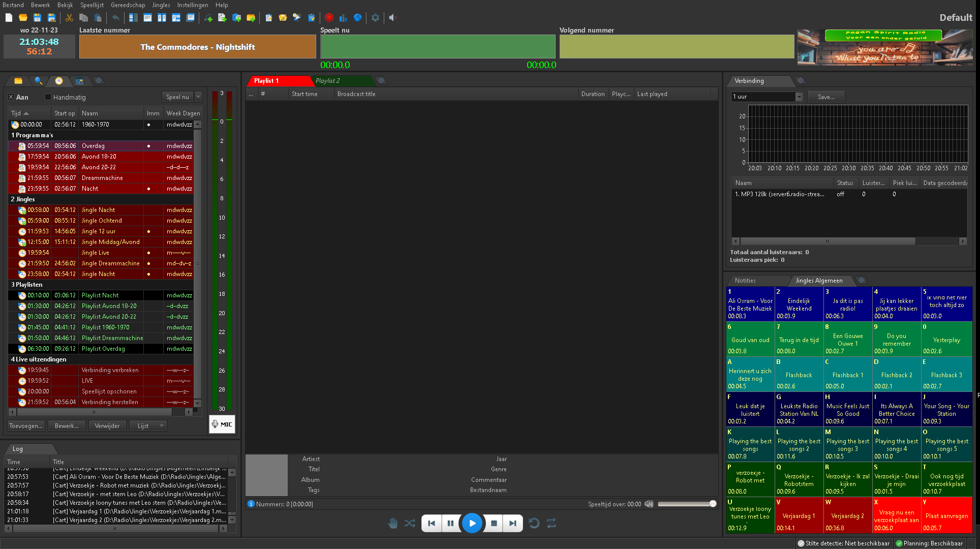This screenshot has width=980, height=549.
Task: Click the Save... button in Verbinding panel
Action: click(x=825, y=97)
